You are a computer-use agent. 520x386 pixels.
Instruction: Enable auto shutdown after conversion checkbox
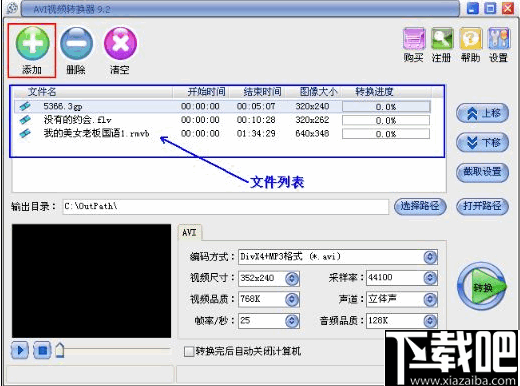[x=189, y=351]
